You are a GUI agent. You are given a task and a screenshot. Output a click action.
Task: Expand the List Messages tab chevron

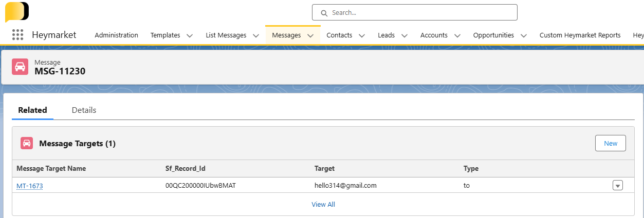255,36
